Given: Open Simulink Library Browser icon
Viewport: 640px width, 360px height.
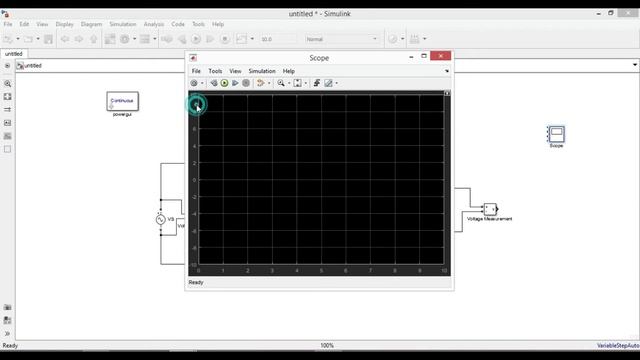Looking at the screenshot, I should (110, 39).
